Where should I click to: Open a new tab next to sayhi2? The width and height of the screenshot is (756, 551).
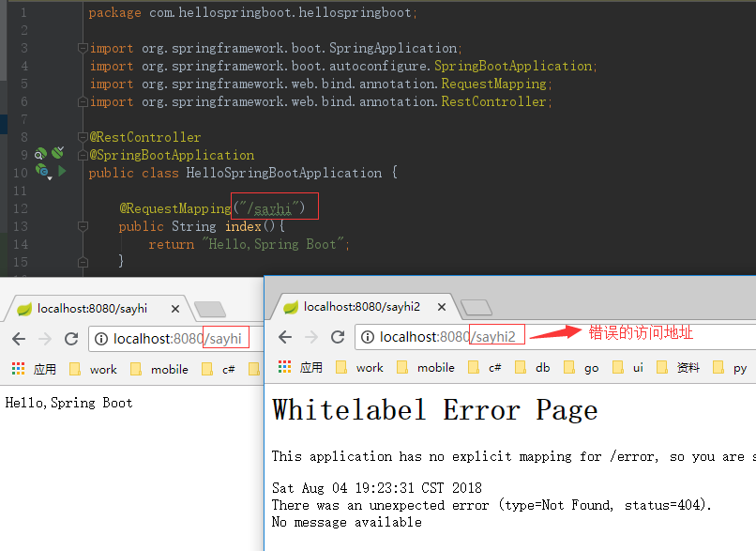point(476,306)
